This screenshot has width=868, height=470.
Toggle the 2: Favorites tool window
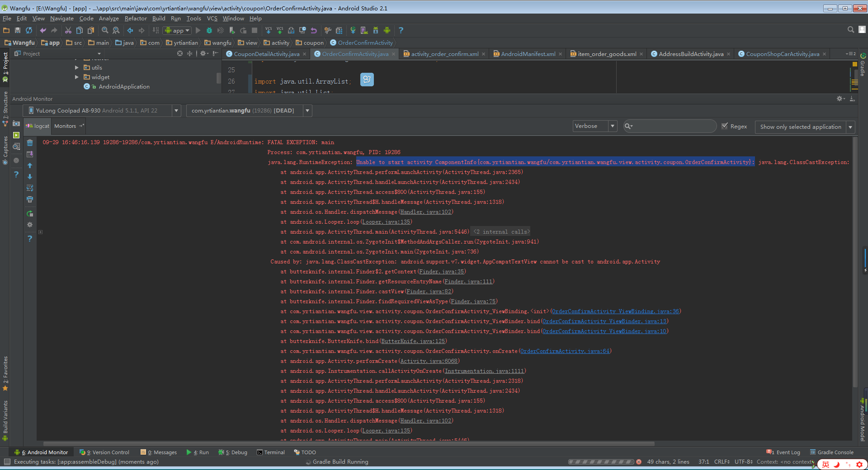pyautogui.click(x=5, y=374)
